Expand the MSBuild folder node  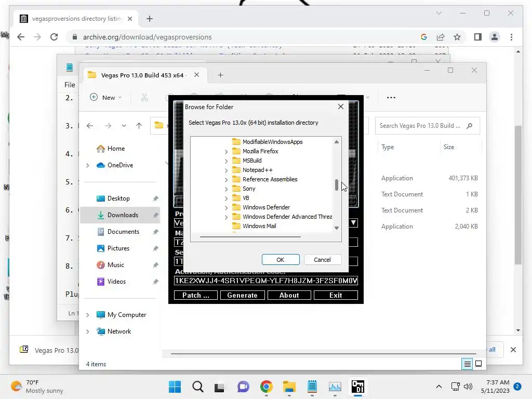click(x=227, y=161)
